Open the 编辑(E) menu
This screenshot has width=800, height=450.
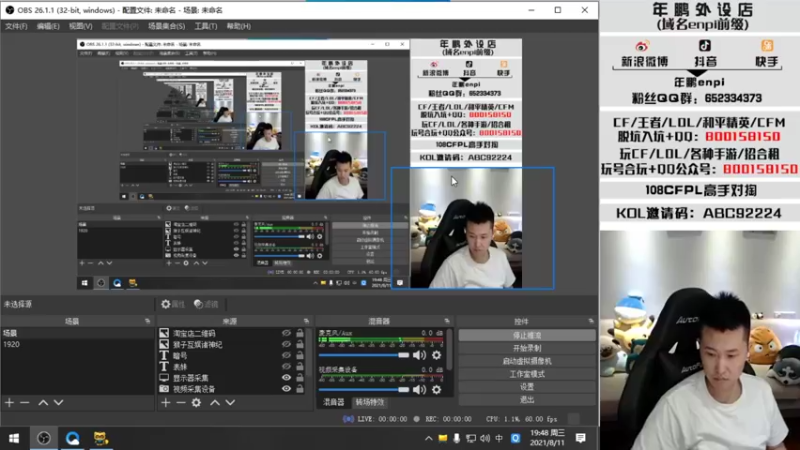tap(48, 26)
